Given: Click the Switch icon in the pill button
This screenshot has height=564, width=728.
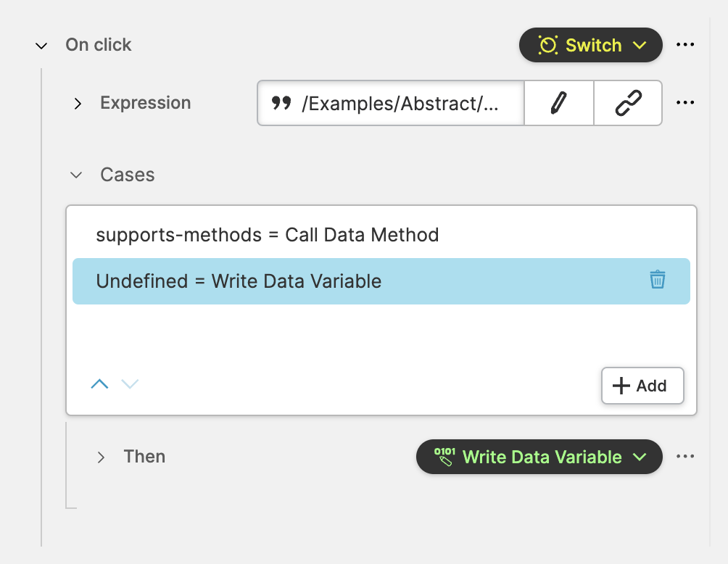Looking at the screenshot, I should pos(547,45).
